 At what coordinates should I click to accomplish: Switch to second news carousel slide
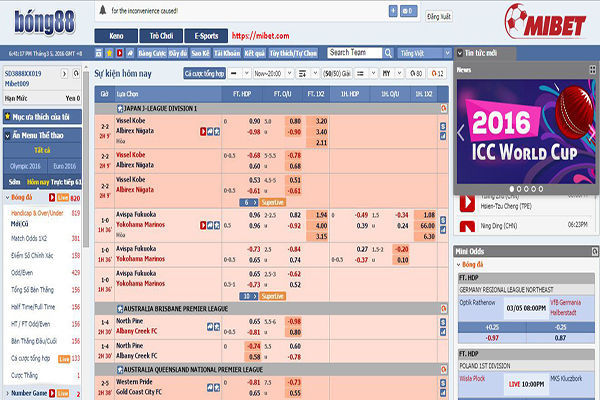pyautogui.click(x=519, y=189)
